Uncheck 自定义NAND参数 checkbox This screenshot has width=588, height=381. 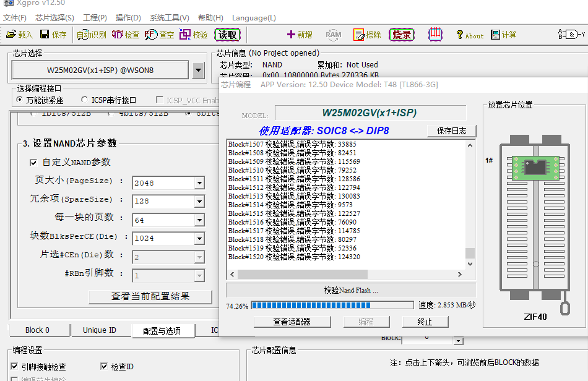(33, 163)
